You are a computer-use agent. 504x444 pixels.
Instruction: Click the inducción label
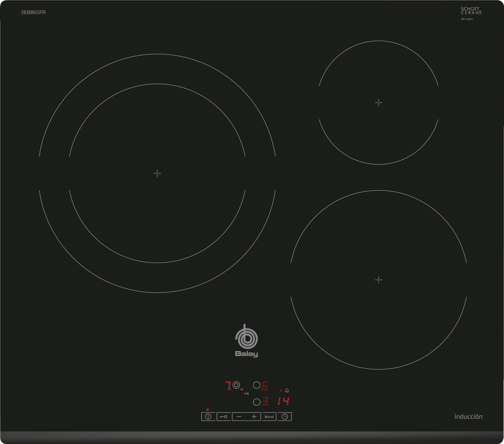click(x=469, y=417)
